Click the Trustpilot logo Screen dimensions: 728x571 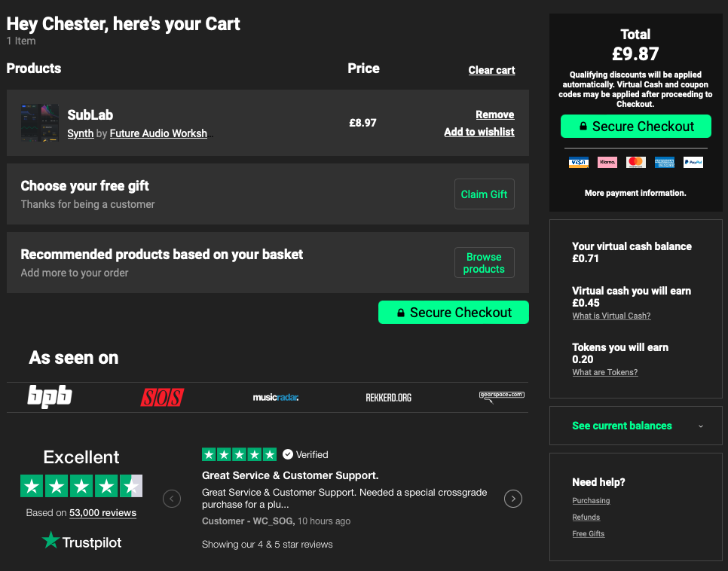point(81,542)
